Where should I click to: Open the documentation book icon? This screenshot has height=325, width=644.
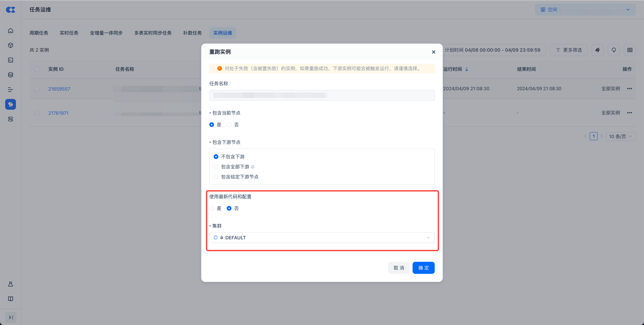[11, 299]
